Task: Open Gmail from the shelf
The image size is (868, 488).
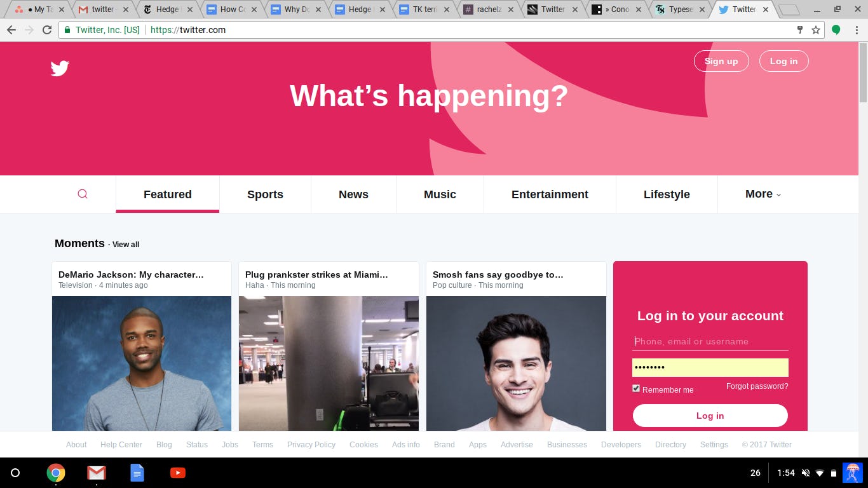Action: (x=97, y=473)
